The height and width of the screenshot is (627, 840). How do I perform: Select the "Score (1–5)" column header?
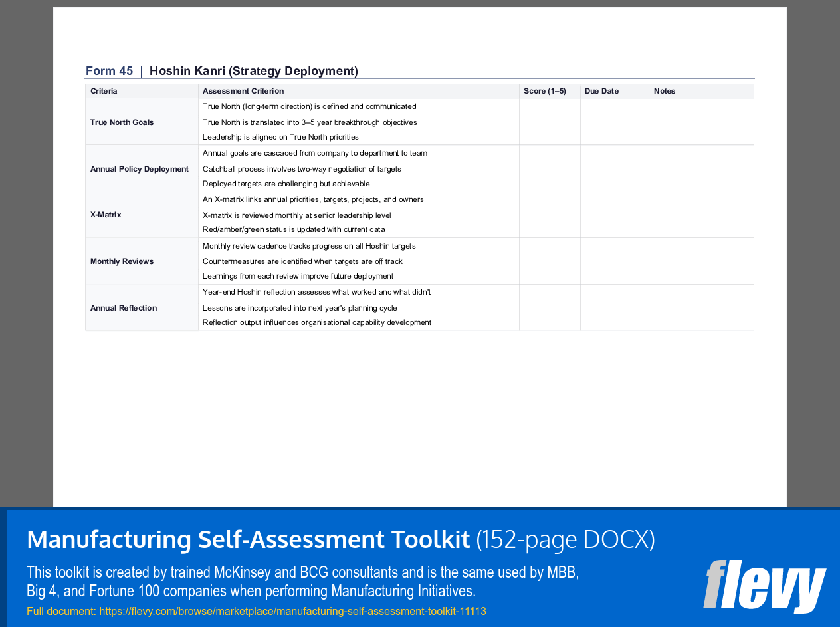pos(544,91)
